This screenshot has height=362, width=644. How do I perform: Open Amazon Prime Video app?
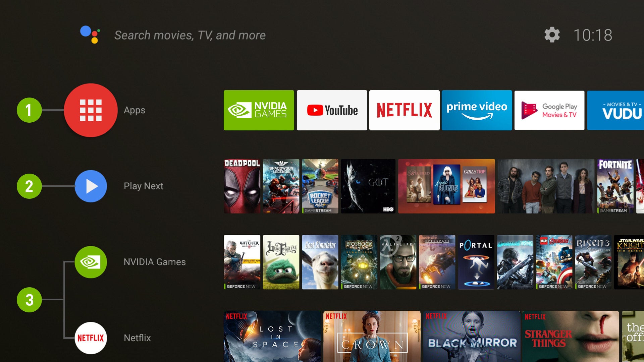(x=477, y=110)
